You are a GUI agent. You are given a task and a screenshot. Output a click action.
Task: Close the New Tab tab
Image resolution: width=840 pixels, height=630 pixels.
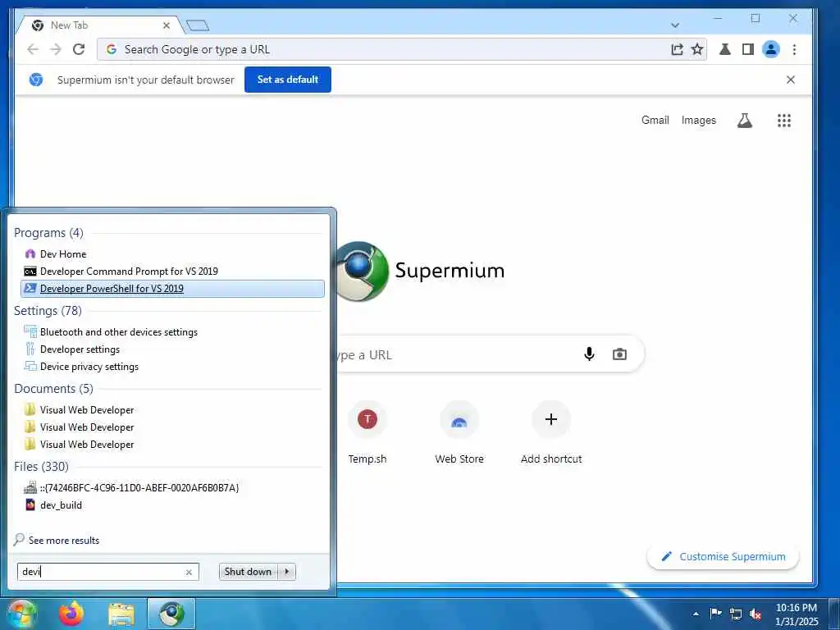[166, 25]
